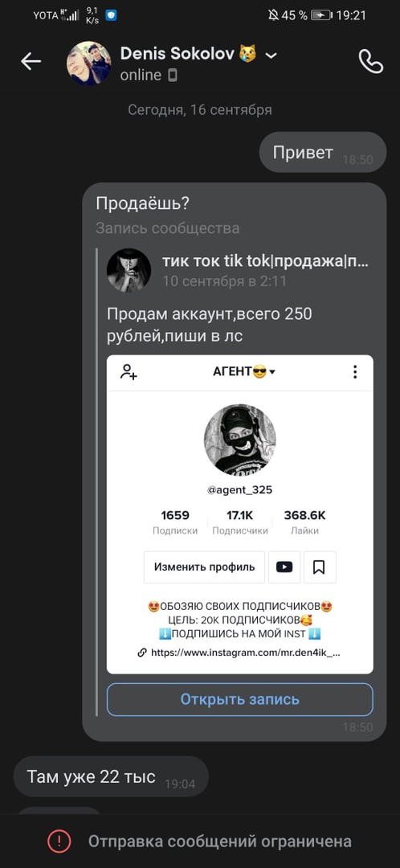Viewport: 400px width, 868px height.
Task: Open the instagram.com/mr.den4ik link
Action: click(239, 653)
